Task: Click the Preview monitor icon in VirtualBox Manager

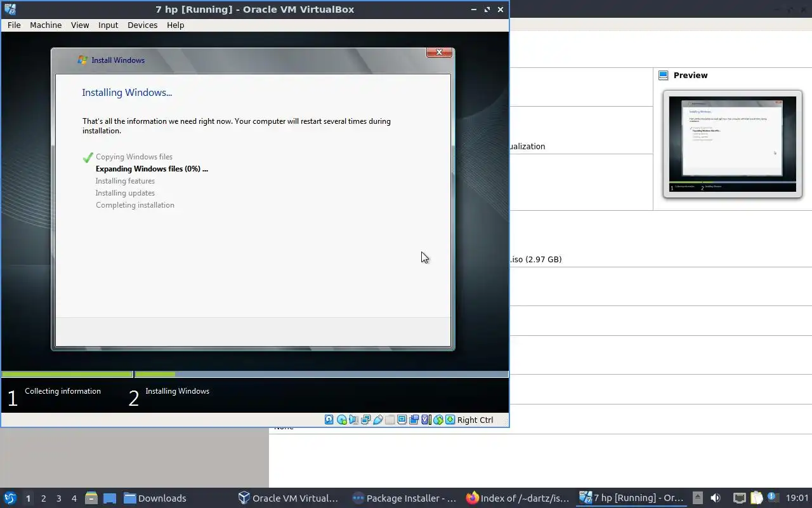Action: 664,75
